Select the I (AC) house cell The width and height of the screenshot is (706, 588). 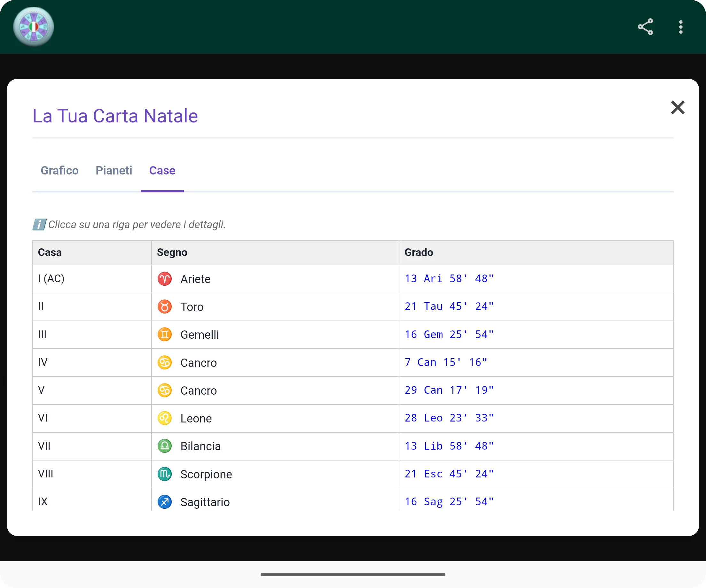click(x=92, y=279)
